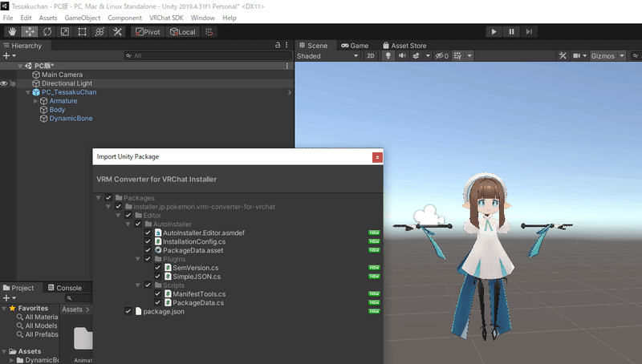Switch to the Console tab

(x=65, y=288)
